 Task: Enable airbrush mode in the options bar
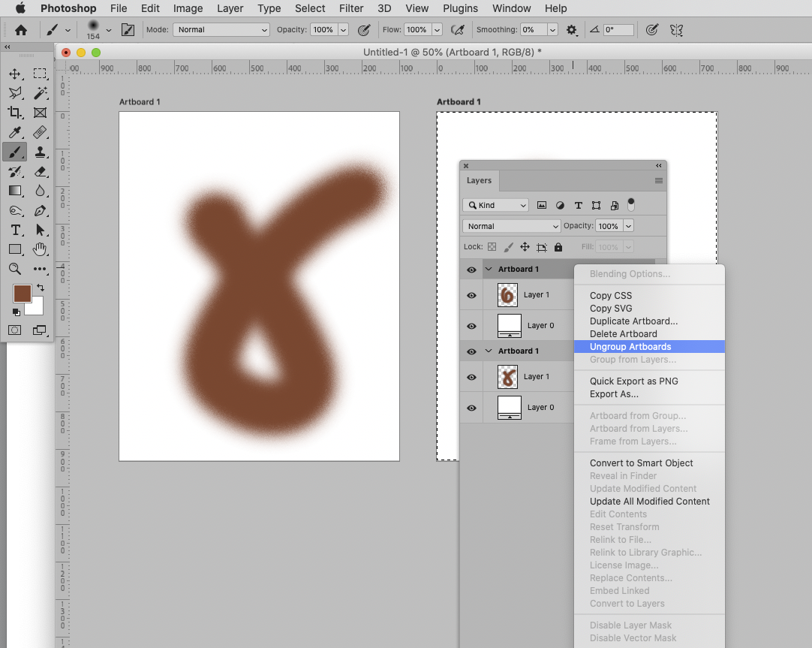pos(459,29)
